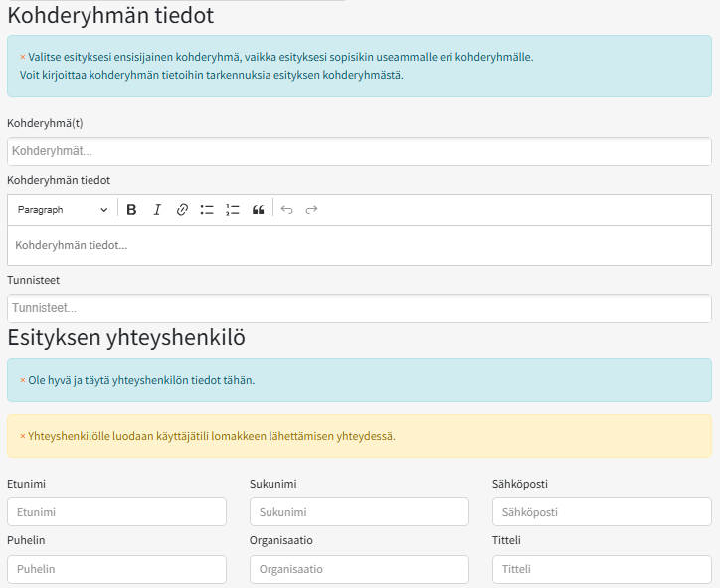The width and height of the screenshot is (720, 588).
Task: Click the Organisaatio text field
Action: (359, 569)
